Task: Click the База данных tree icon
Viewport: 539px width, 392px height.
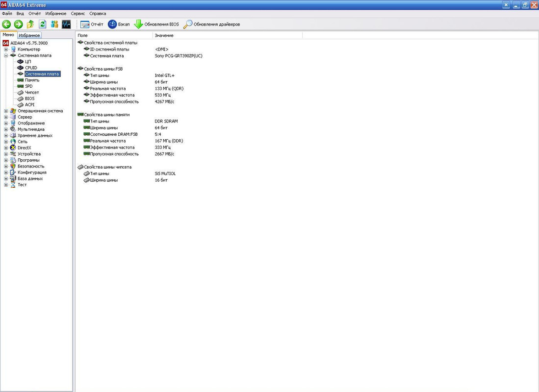Action: pyautogui.click(x=13, y=179)
